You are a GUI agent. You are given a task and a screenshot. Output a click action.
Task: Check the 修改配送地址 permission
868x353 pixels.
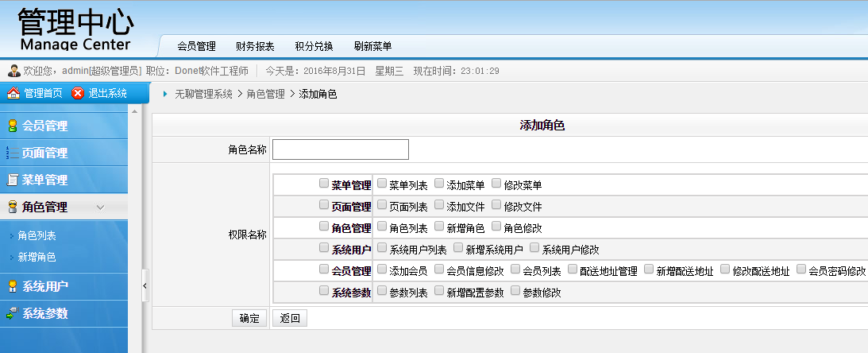[x=725, y=269]
